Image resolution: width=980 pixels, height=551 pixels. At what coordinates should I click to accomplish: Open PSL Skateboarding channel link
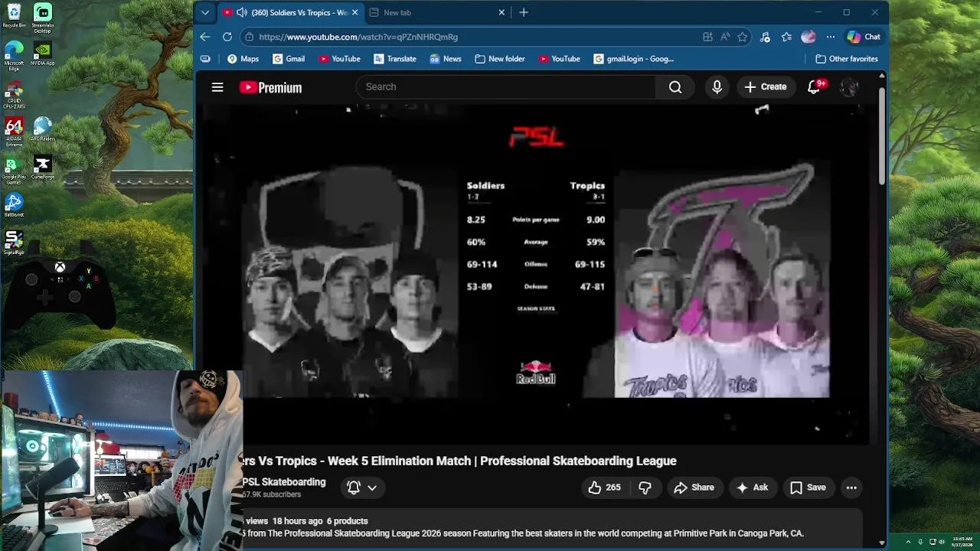coord(284,482)
